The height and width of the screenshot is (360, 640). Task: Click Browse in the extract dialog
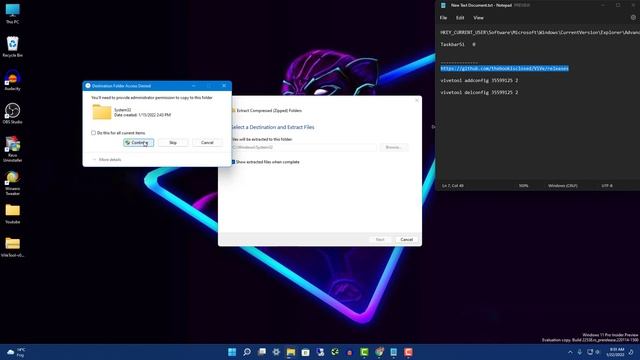coord(393,147)
